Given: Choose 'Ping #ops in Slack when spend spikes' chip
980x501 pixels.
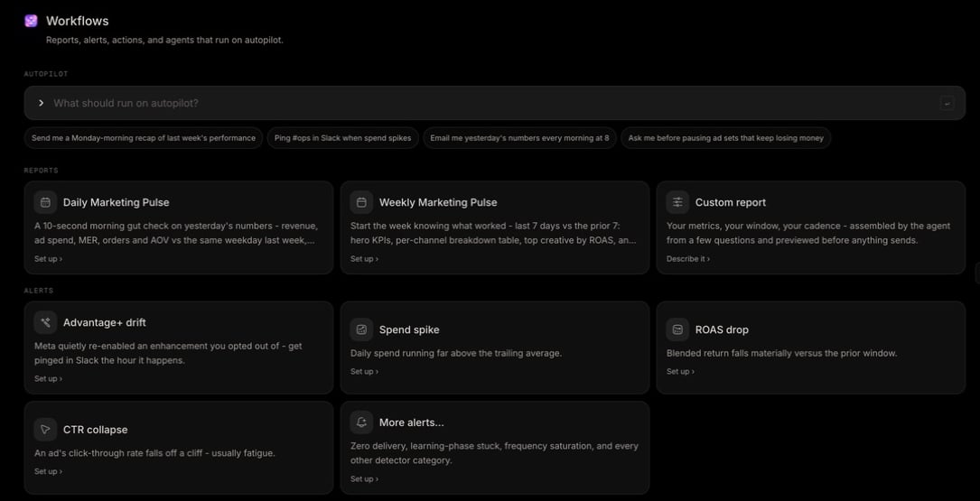Looking at the screenshot, I should pos(342,138).
